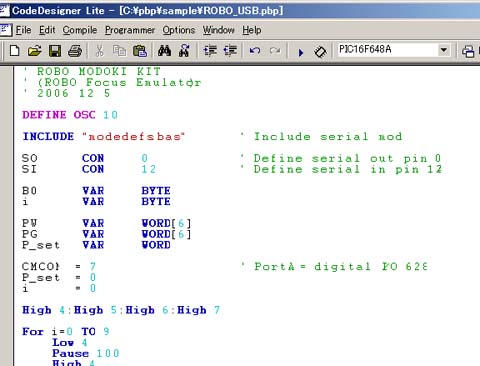Click '2006 12 5' date comment
This screenshot has height=366, width=480.
pyautogui.click(x=67, y=93)
